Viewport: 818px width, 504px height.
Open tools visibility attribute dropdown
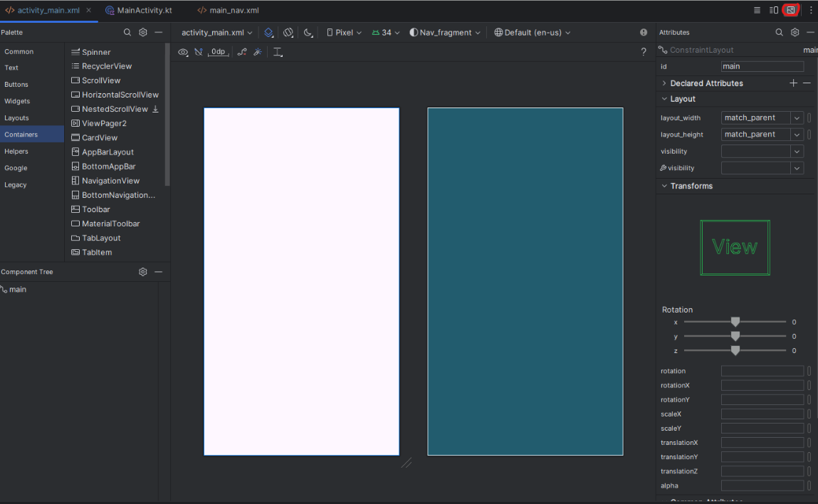pyautogui.click(x=797, y=168)
